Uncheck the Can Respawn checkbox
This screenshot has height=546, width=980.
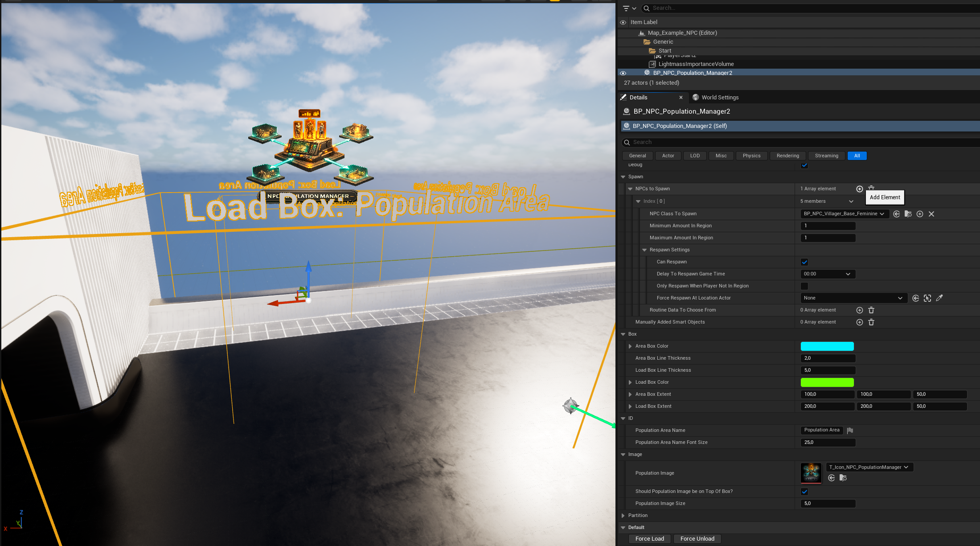tap(804, 262)
